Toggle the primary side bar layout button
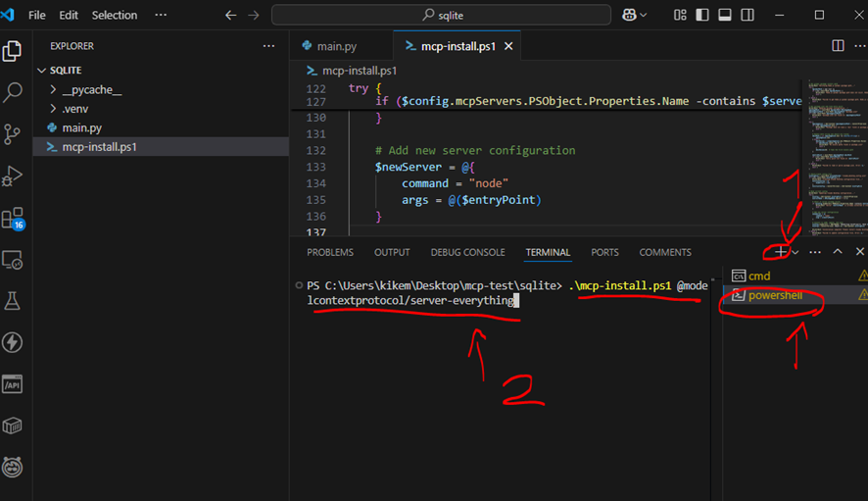The height and width of the screenshot is (501, 868). pos(701,16)
